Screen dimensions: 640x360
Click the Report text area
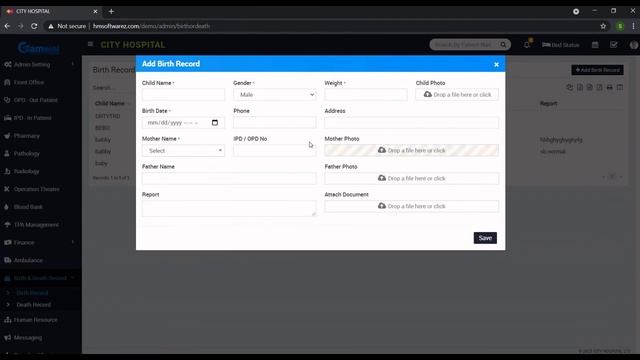229,208
